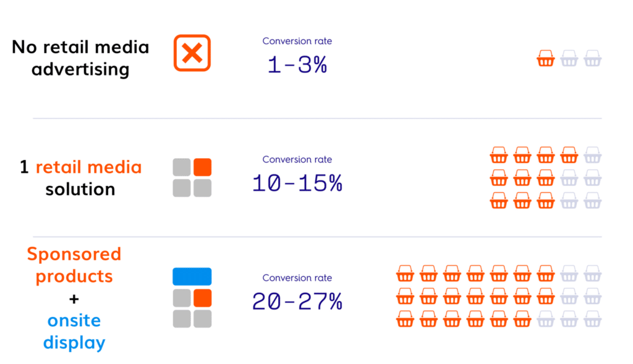Click the orange X icon

click(x=192, y=53)
